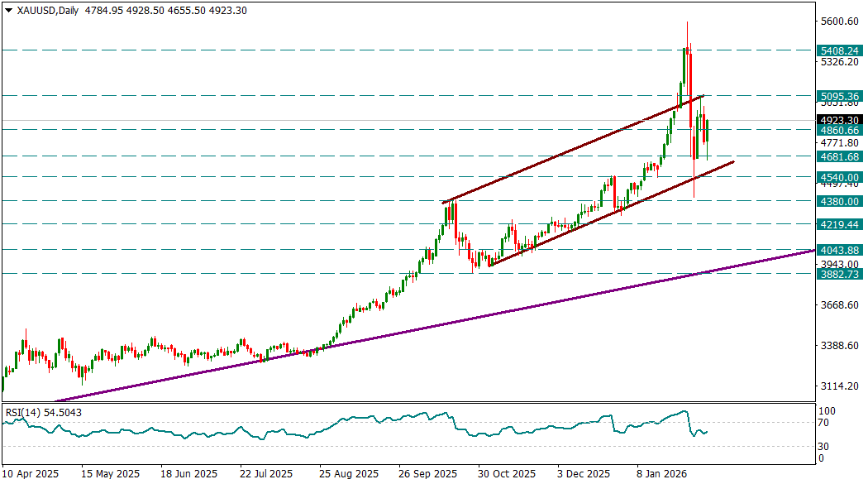Viewport: 868px width, 484px height.
Task: Click the 4681.68 level label on price axis
Action: [838, 156]
